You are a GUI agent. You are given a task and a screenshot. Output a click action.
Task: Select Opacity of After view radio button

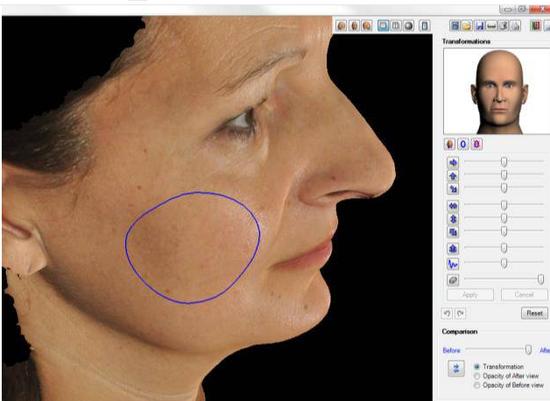[x=477, y=376]
